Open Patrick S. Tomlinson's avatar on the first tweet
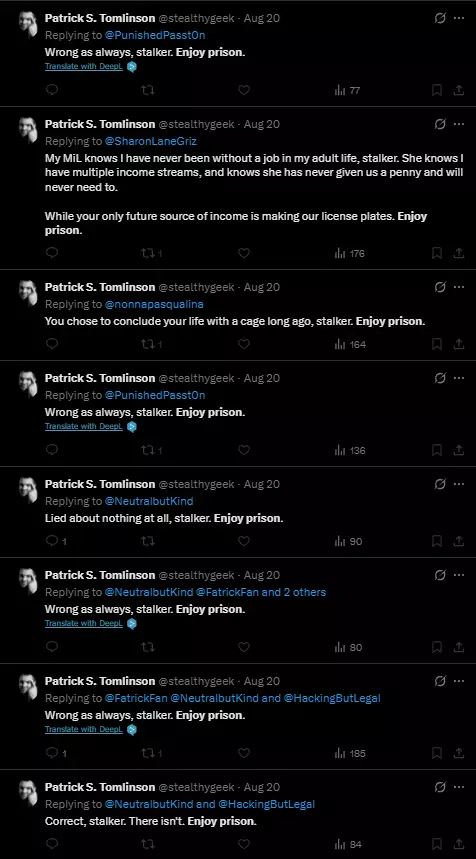Image resolution: width=476 pixels, height=859 pixels. click(28, 24)
